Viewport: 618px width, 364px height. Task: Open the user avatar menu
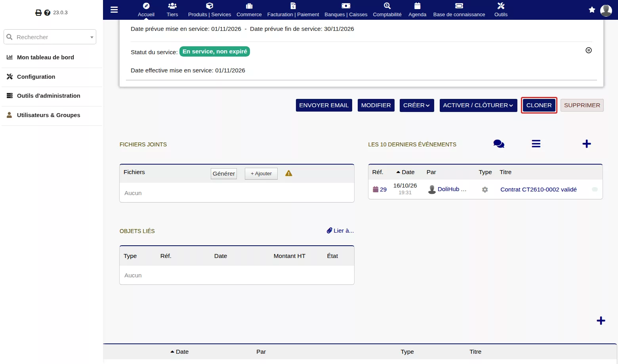point(606,10)
